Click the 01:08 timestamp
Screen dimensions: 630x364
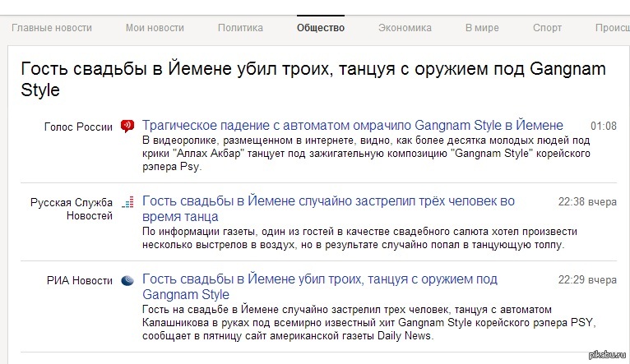click(603, 126)
